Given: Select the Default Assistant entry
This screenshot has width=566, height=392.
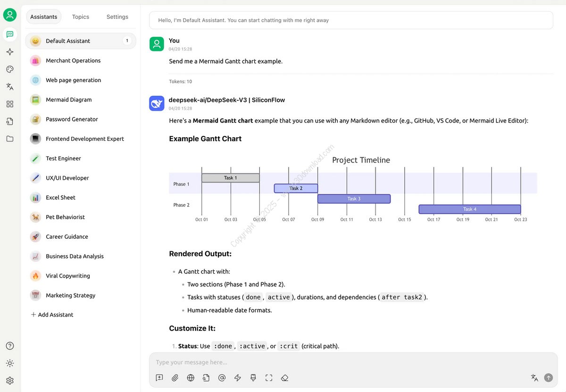Looking at the screenshot, I should pos(81,41).
